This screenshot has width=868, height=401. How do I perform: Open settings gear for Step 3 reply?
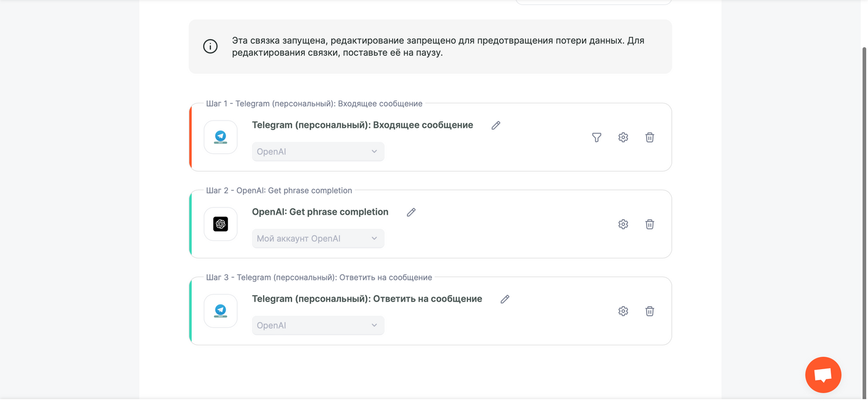[623, 311]
